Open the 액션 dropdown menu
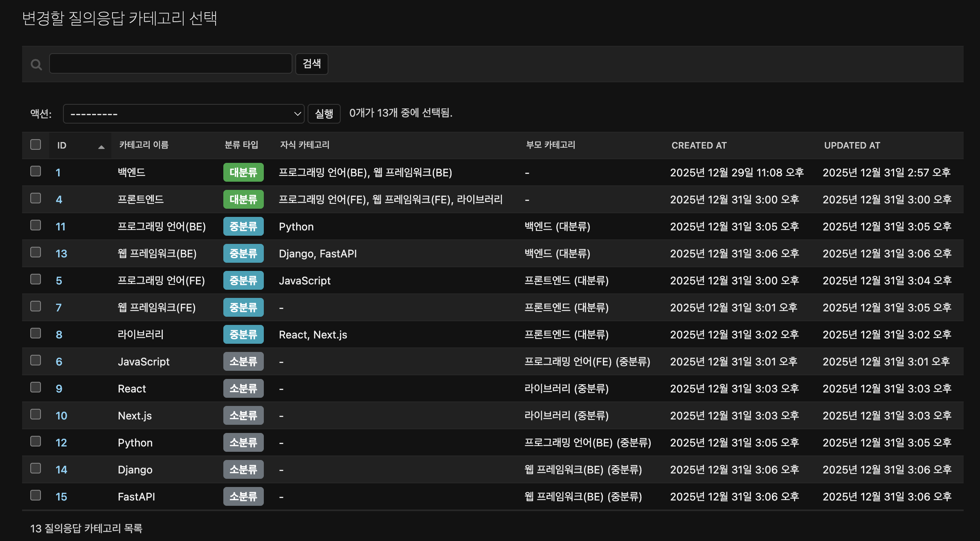Viewport: 980px width, 541px height. (184, 114)
